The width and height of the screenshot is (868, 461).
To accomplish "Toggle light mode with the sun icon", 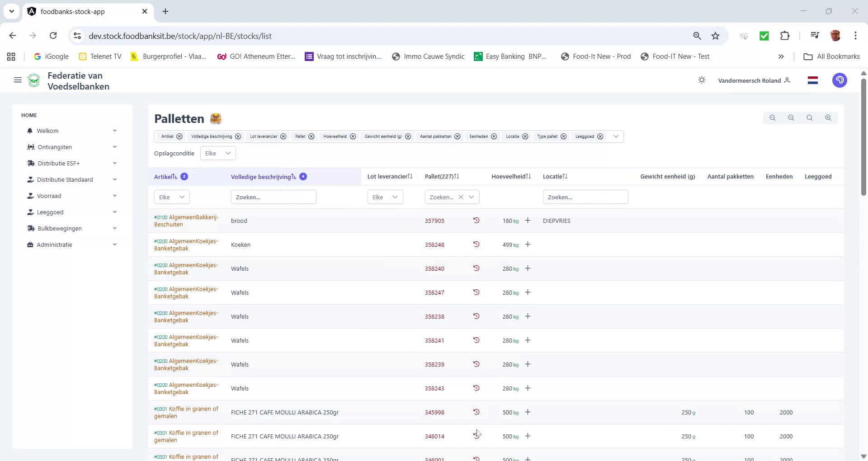I will coord(701,80).
